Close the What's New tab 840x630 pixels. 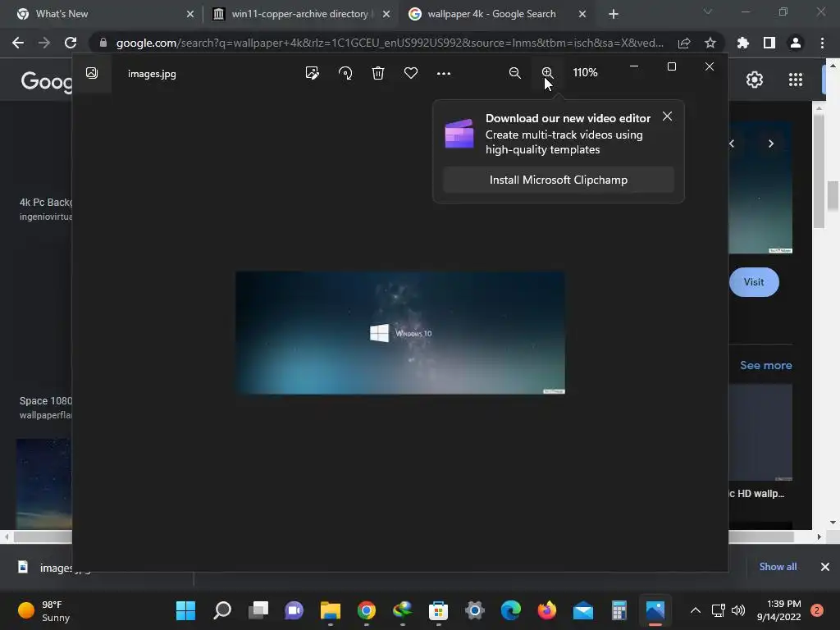(190, 14)
